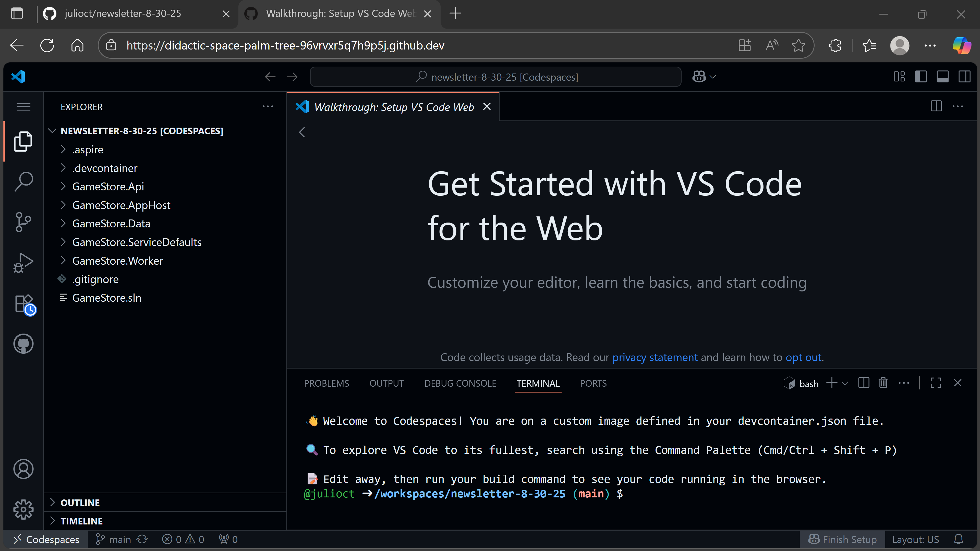Click Layout: US status item
The image size is (980, 551).
tap(915, 539)
